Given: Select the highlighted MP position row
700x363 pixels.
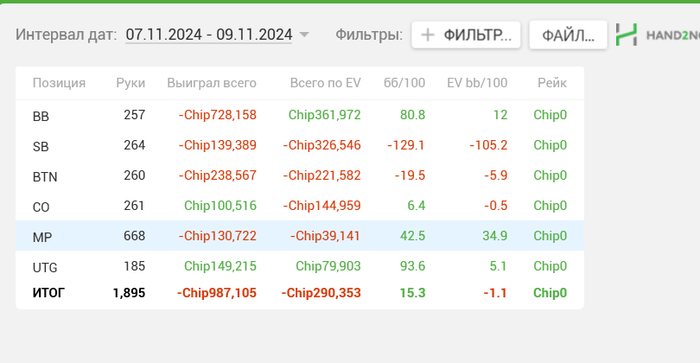Looking at the screenshot, I should (300, 236).
